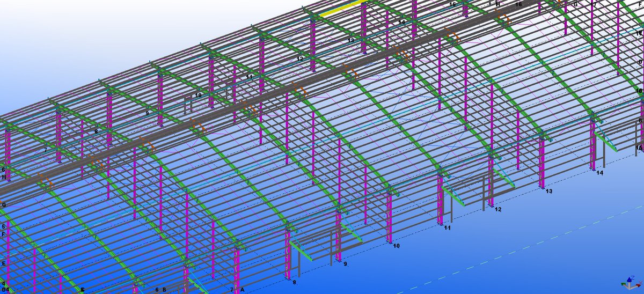The image size is (644, 294).
Task: Click the D4 grid label in the corner
Action: coord(5,290)
